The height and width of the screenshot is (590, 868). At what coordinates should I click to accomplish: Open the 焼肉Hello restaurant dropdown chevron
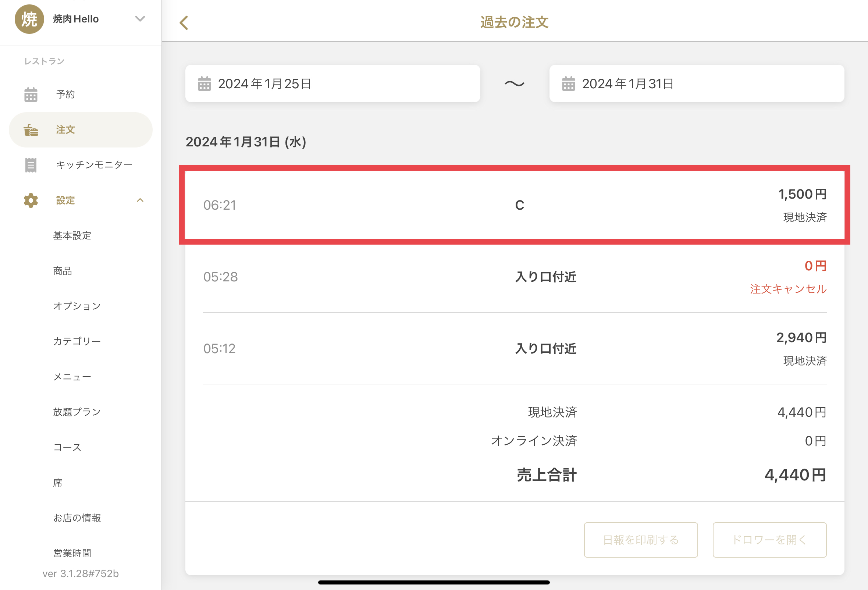140,19
